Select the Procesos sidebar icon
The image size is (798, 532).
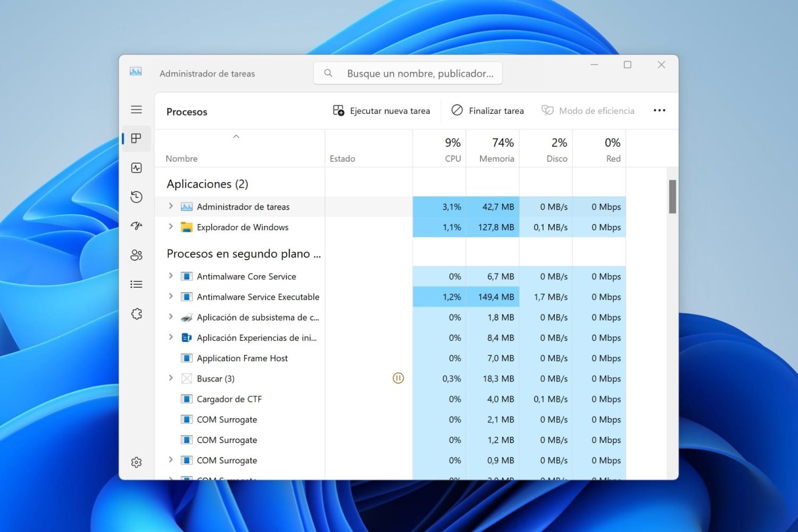pos(136,138)
